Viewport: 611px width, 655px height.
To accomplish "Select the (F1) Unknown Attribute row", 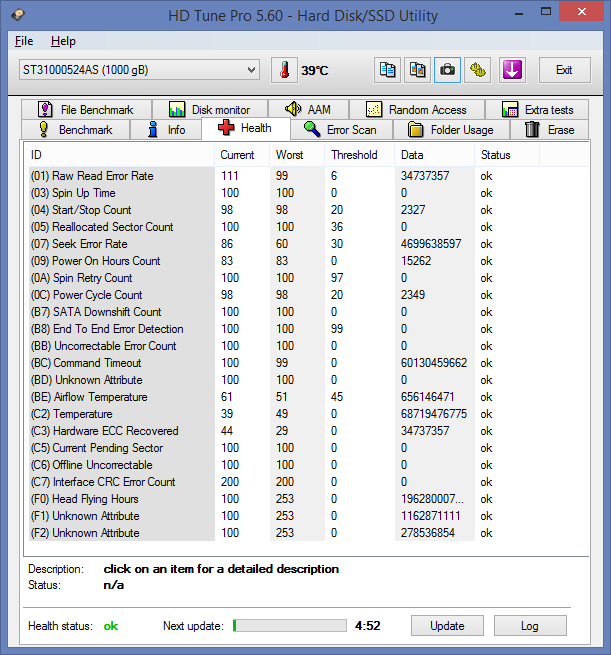I will pos(284,516).
